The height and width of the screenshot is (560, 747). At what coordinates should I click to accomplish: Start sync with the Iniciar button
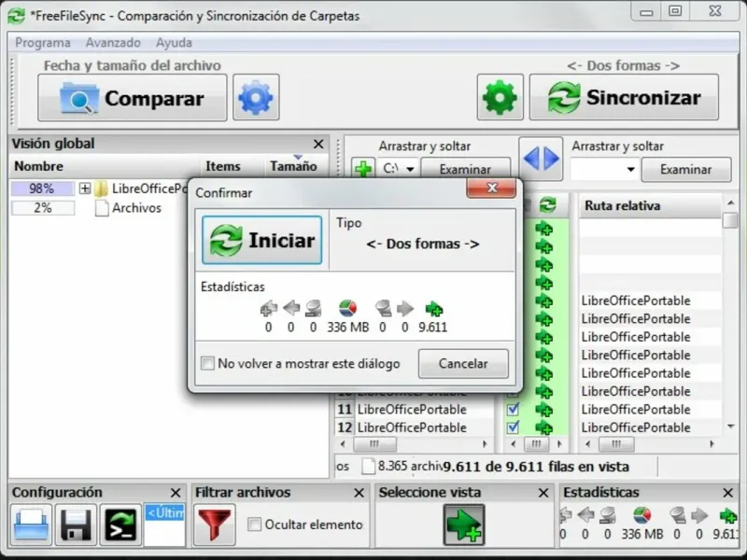coord(262,240)
